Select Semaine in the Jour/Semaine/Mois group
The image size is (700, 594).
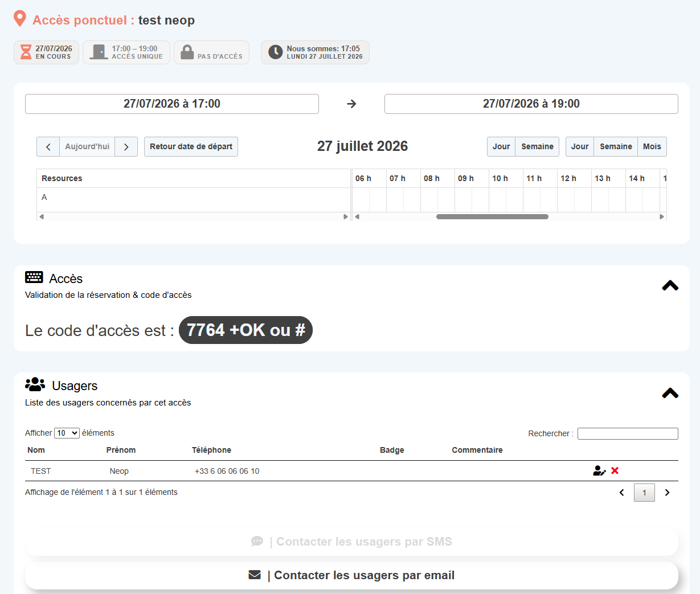point(616,146)
